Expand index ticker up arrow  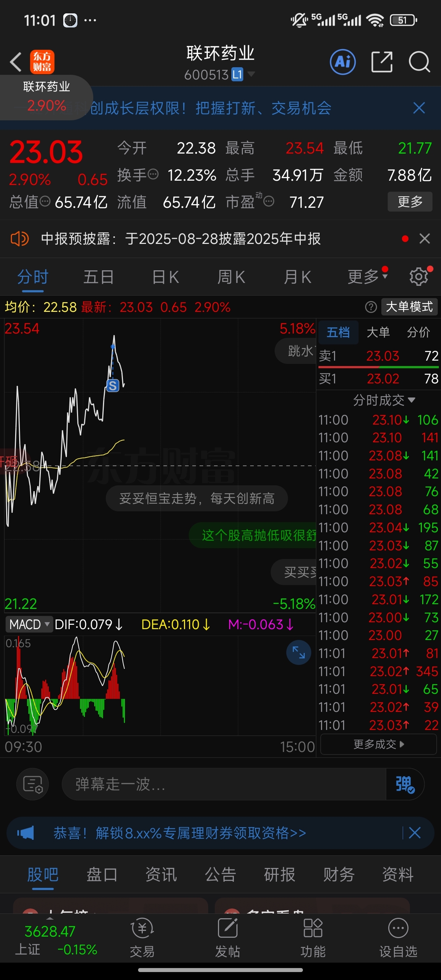coord(50,918)
